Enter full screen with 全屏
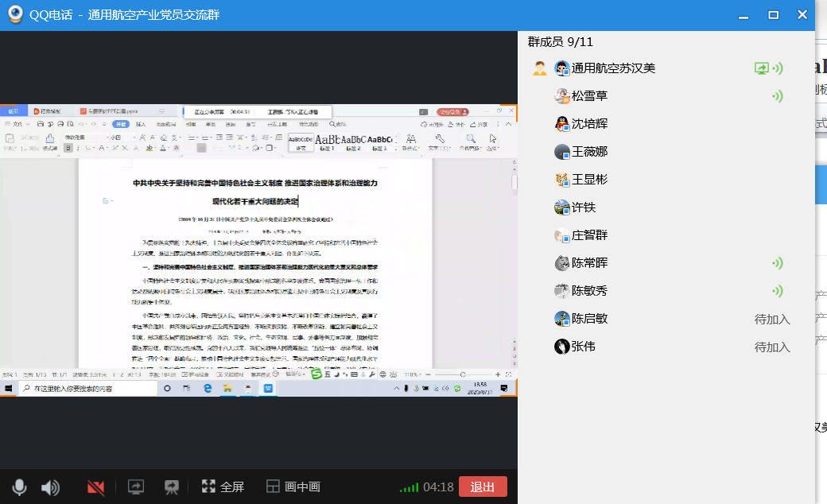Image resolution: width=827 pixels, height=504 pixels. click(223, 487)
